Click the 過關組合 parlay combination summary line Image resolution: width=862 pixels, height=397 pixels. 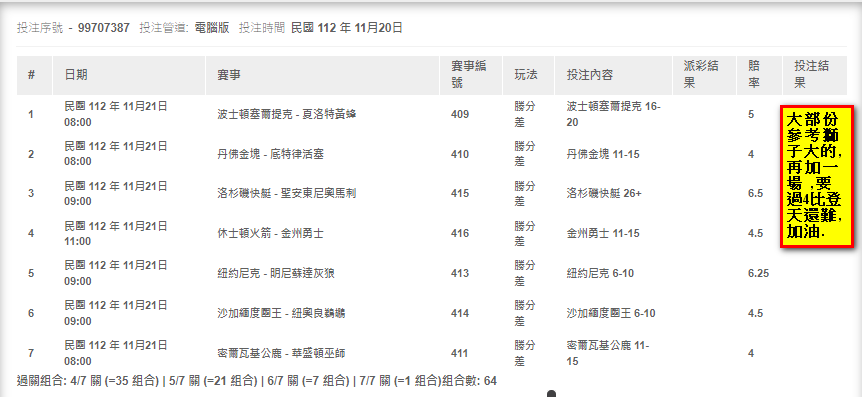tap(257, 381)
